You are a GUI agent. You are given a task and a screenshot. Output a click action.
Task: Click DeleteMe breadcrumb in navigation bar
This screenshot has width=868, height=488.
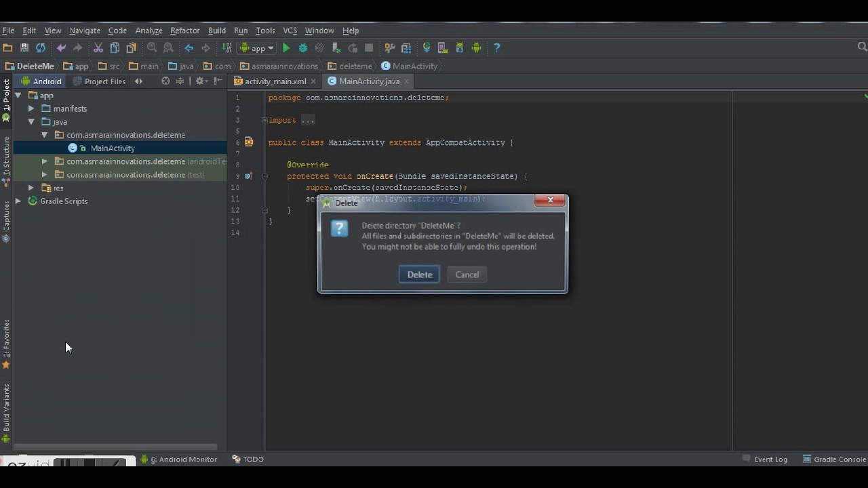(x=30, y=66)
